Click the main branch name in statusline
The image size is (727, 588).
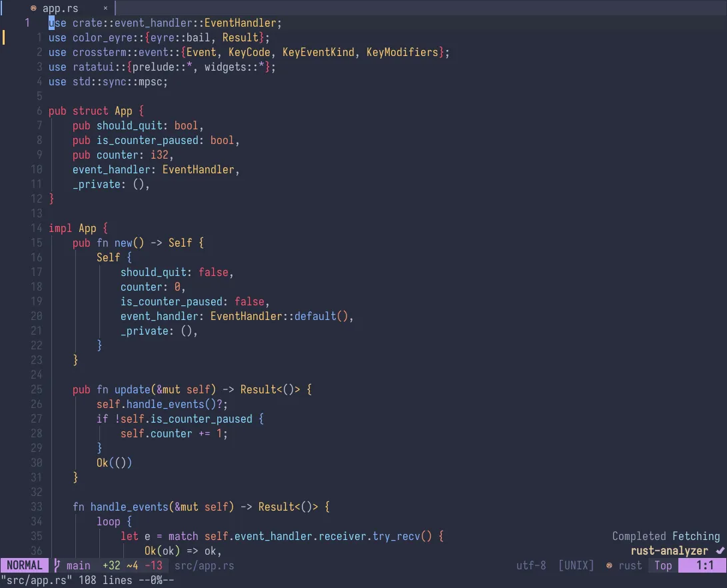[79, 565]
